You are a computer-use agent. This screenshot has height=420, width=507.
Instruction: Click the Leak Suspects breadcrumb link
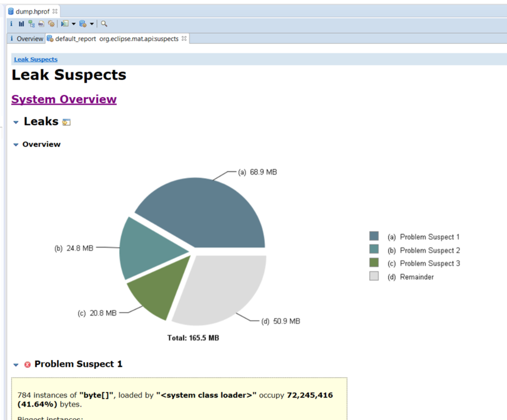[x=36, y=59]
